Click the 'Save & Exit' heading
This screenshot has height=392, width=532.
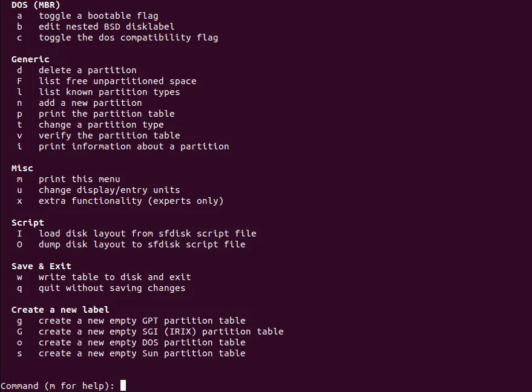(41, 266)
